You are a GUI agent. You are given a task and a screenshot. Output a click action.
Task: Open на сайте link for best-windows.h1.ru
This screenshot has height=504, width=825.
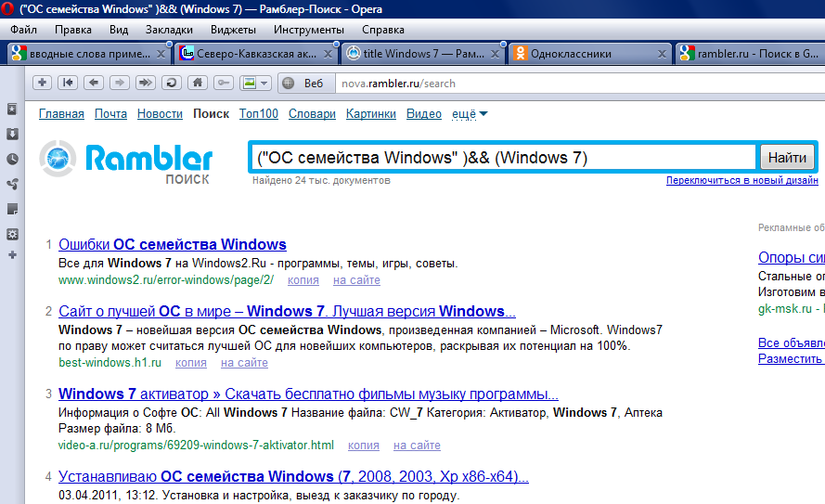click(x=244, y=363)
